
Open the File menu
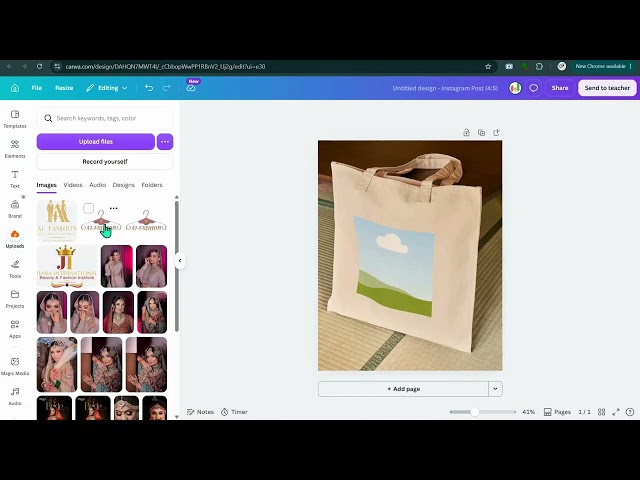tap(37, 88)
